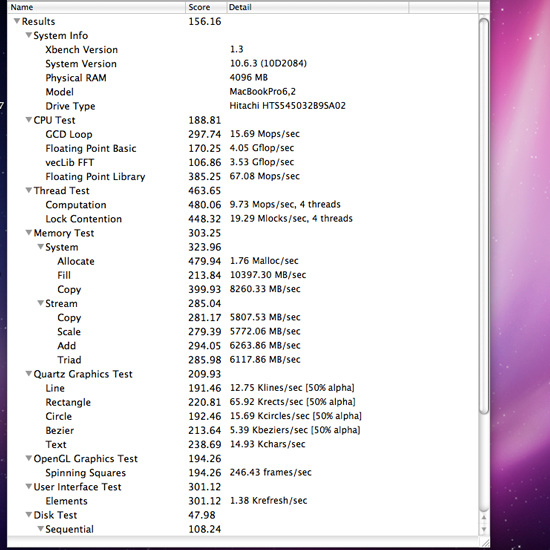Viewport: 550px width, 550px height.
Task: Collapse the System subgroup under Memory Test
Action: click(41, 247)
